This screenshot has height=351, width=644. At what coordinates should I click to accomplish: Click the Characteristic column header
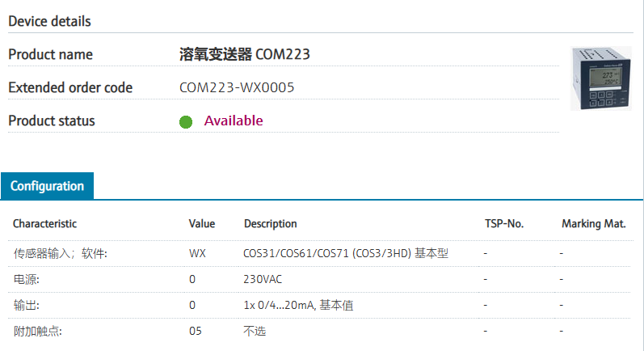coord(44,223)
